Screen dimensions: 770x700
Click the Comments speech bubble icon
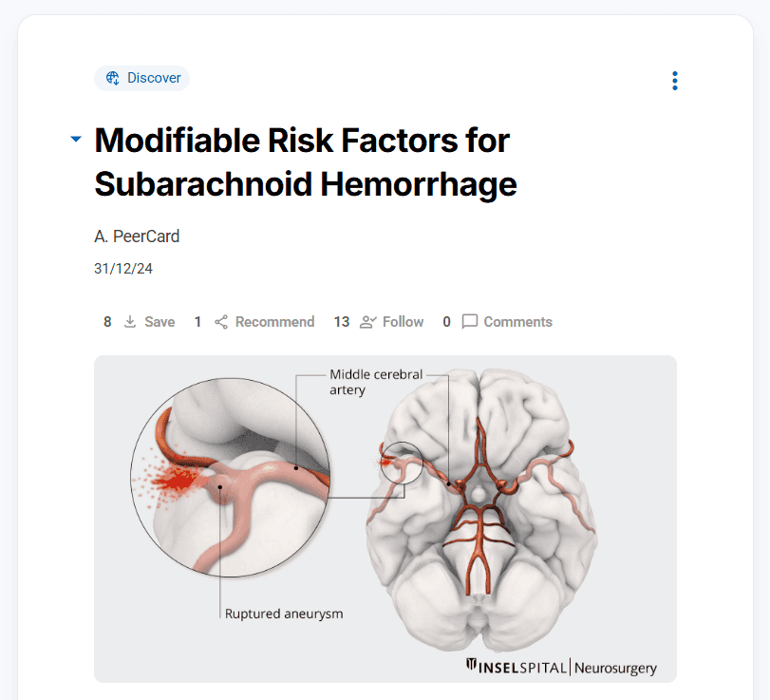tap(469, 322)
